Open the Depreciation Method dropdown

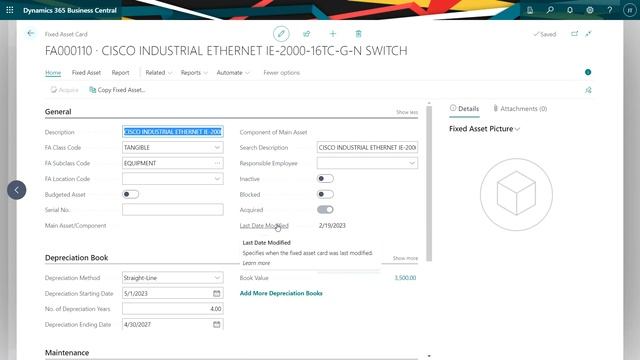pyautogui.click(x=217, y=278)
